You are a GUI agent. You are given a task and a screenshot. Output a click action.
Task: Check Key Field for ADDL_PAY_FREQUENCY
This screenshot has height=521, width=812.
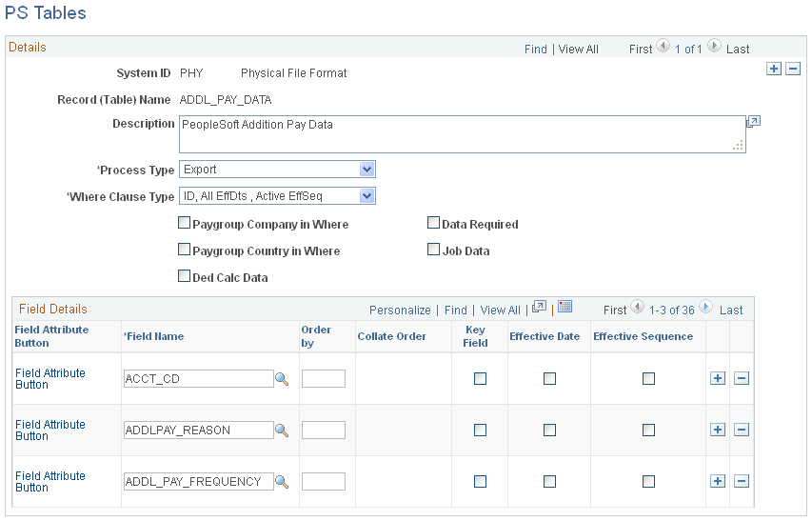(x=480, y=482)
